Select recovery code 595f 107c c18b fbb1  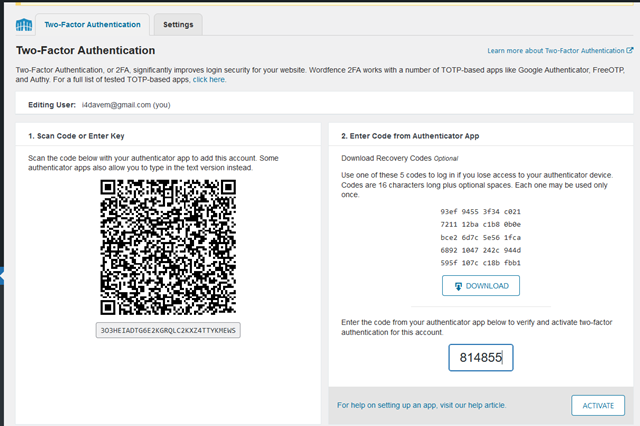[480, 263]
